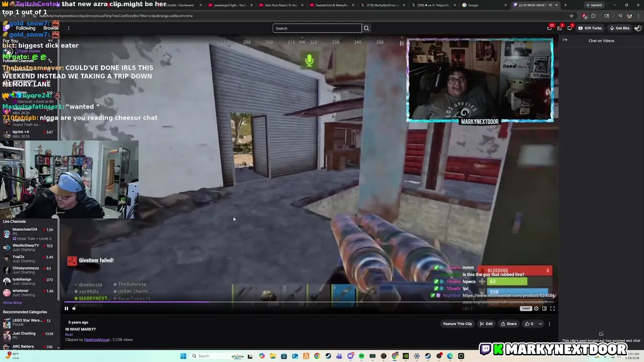Open Yugi2x live channel
This screenshot has width=644, height=362.
[28, 259]
